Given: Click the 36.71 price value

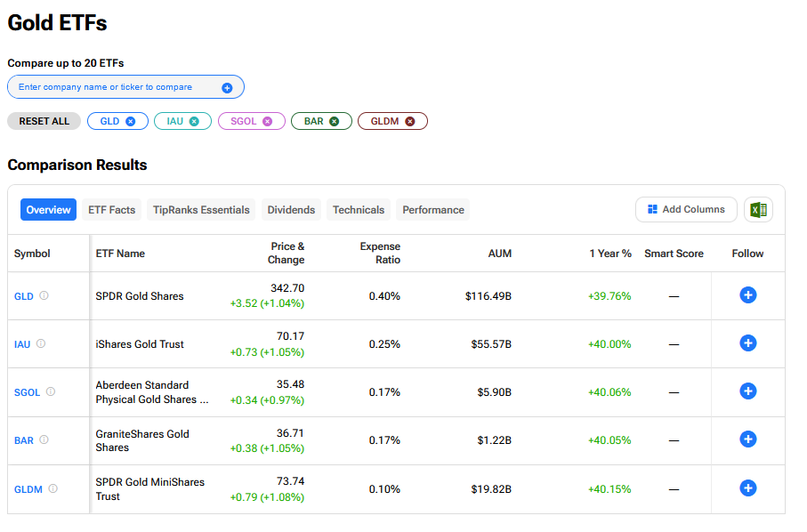Looking at the screenshot, I should click(x=290, y=433).
